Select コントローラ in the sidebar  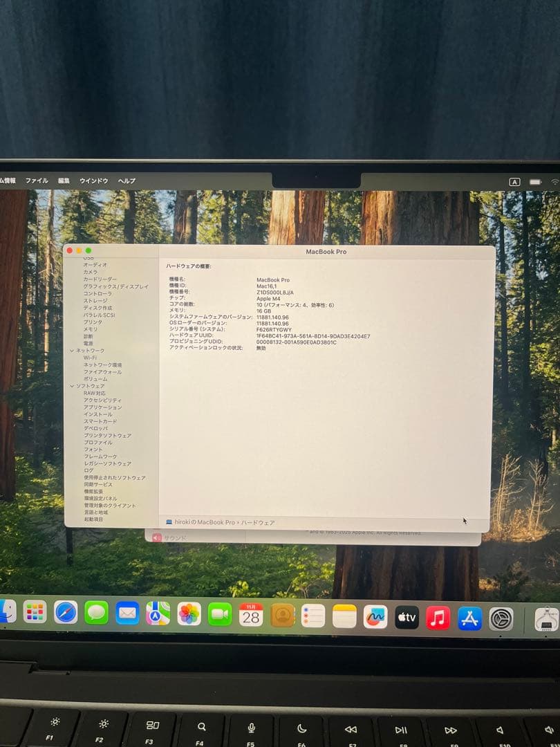(x=97, y=293)
